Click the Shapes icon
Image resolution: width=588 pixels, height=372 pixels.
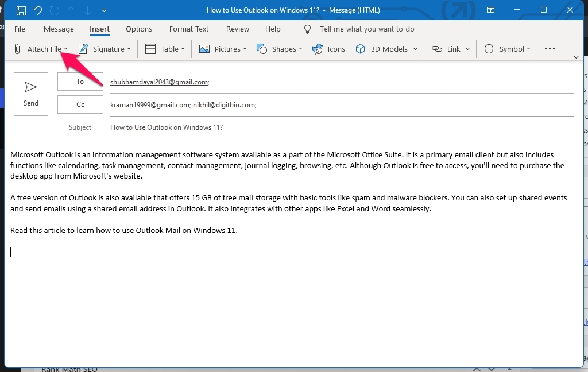262,49
